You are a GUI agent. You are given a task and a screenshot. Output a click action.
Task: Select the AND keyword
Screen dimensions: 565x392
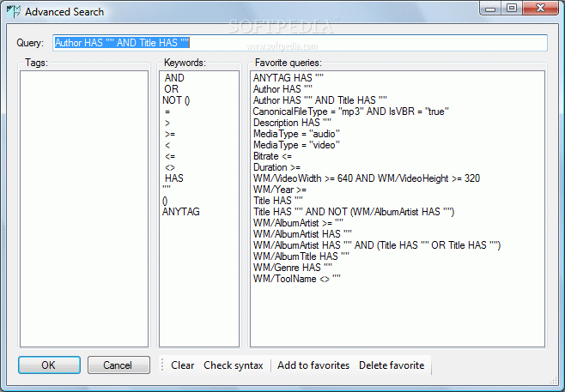tap(174, 78)
